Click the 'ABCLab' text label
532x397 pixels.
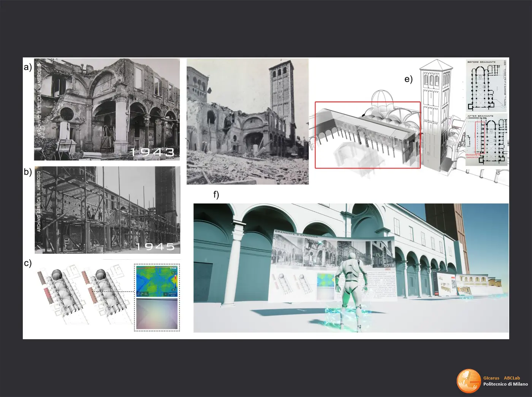coord(512,378)
